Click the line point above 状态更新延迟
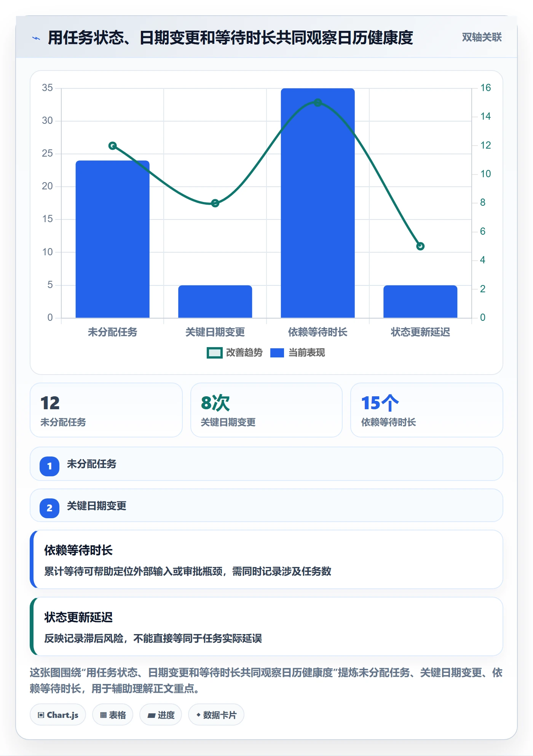The width and height of the screenshot is (533, 756). click(420, 246)
